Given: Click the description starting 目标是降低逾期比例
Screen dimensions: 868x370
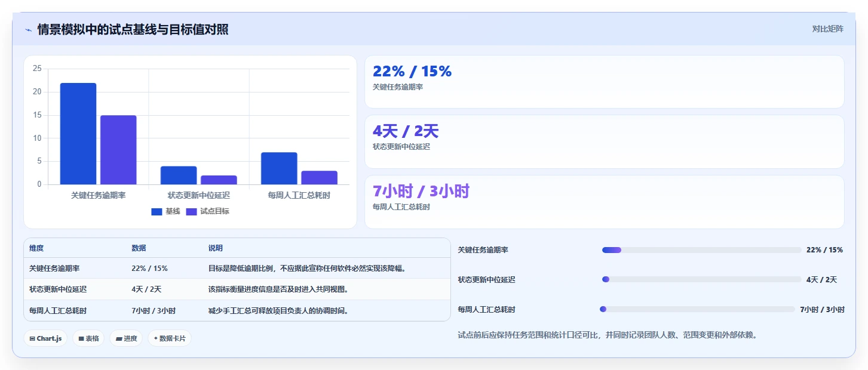Looking at the screenshot, I should [307, 269].
